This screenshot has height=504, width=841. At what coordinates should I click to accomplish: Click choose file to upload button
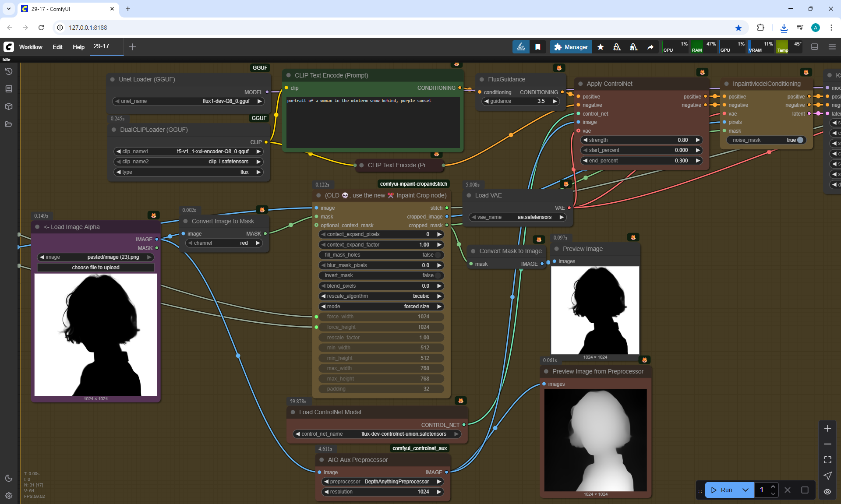[95, 268]
